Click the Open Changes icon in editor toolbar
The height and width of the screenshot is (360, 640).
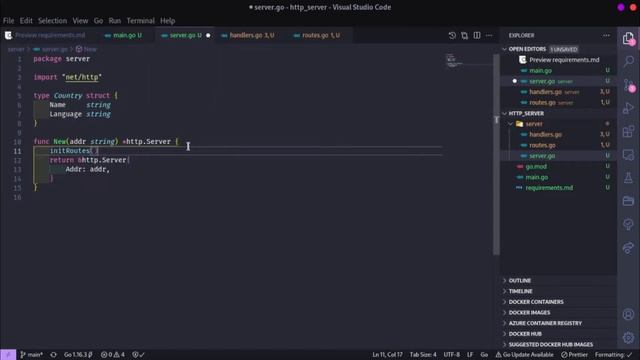(x=464, y=36)
